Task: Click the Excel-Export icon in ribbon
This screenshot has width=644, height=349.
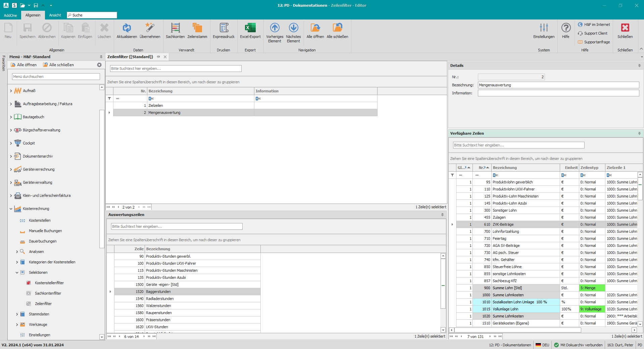Action: 250,28
